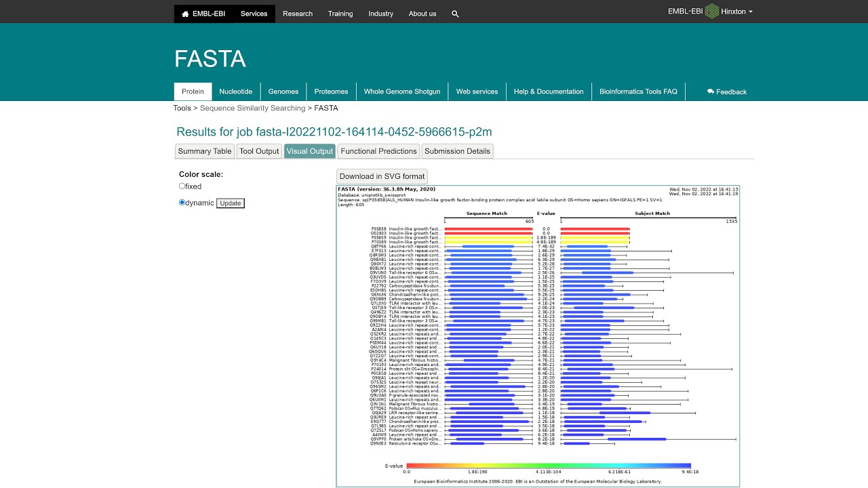Click hit accession Q9VUN0 Toll-like receptor 6

point(378,272)
